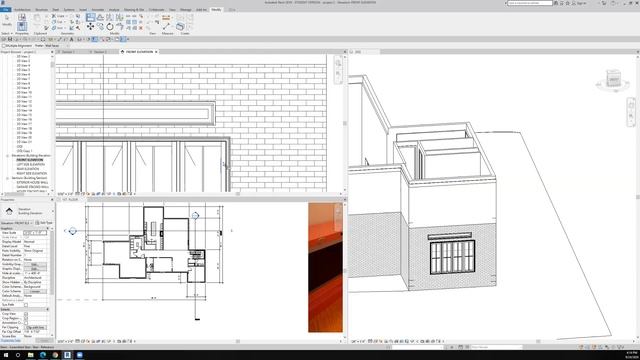Open the Properties help link
This screenshot has height=360, width=640.
pos(10,340)
